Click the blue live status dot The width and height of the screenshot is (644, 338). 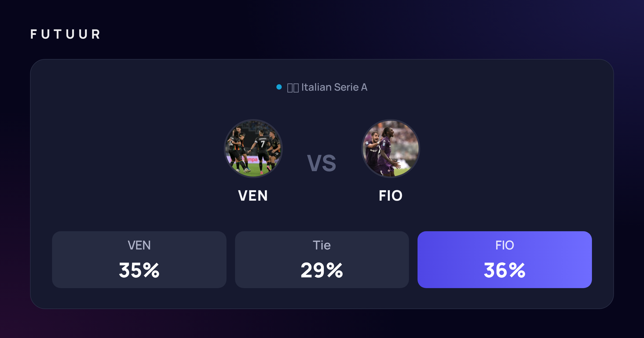[279, 87]
